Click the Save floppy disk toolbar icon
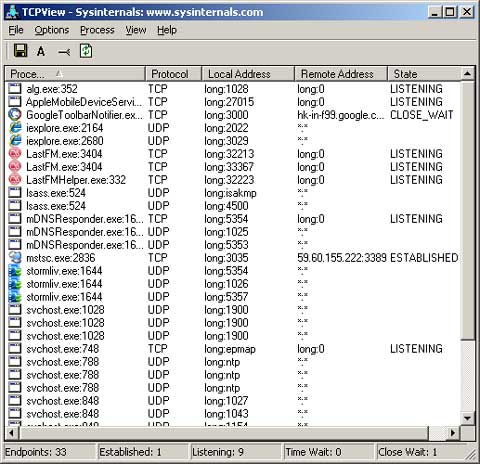This screenshot has height=464, width=480. pos(20,51)
